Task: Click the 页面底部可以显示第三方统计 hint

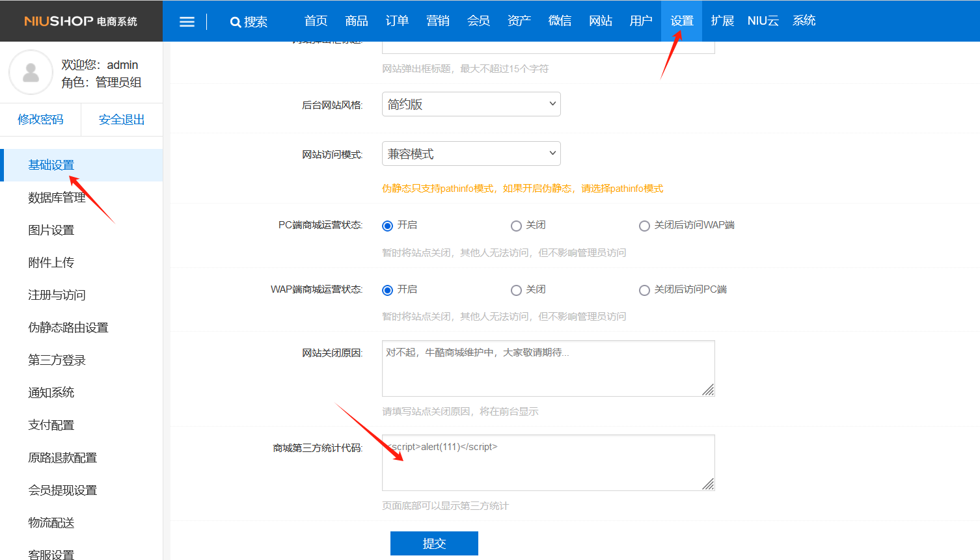Action: point(445,506)
